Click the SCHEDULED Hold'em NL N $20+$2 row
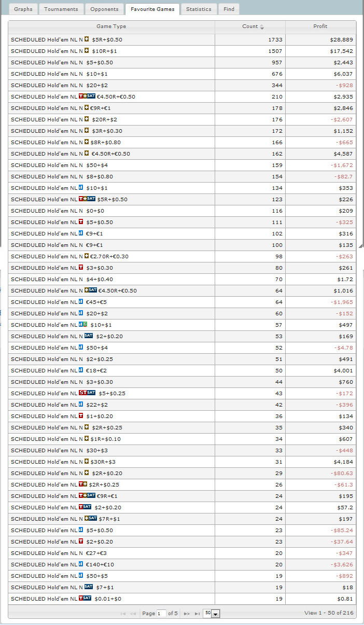The height and width of the screenshot is (625, 364). coord(182,85)
